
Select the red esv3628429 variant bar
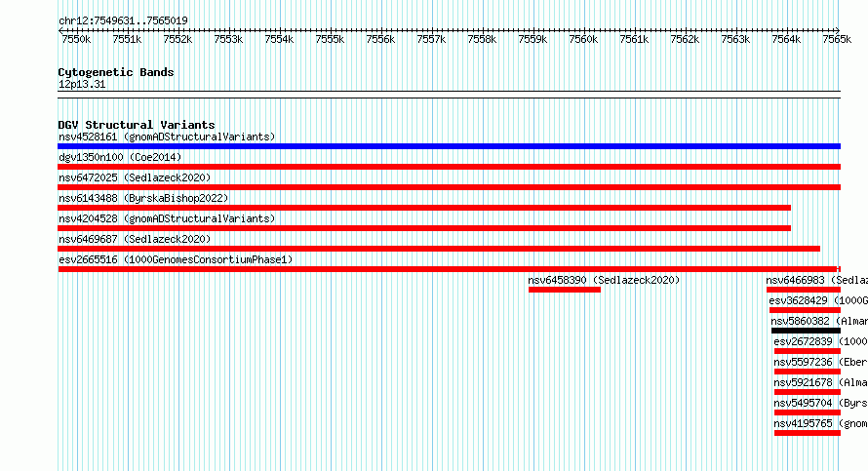coord(805,310)
